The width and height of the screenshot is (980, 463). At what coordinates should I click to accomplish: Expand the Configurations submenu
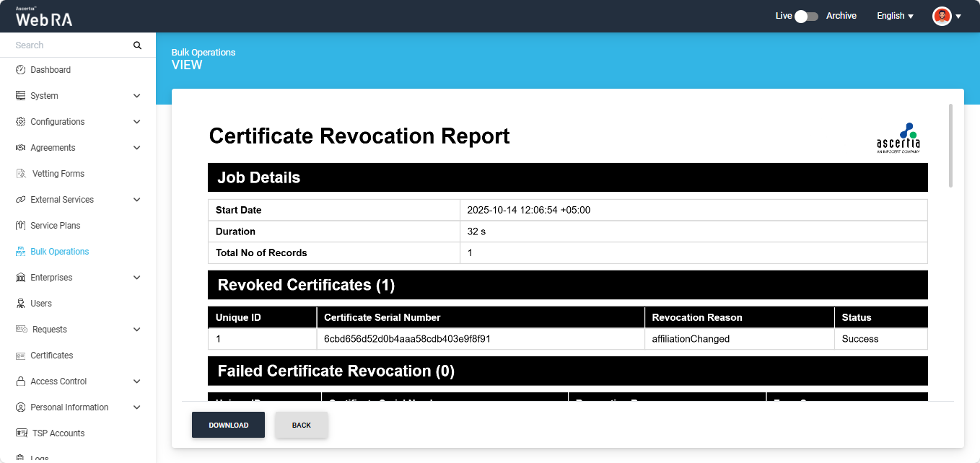[137, 122]
